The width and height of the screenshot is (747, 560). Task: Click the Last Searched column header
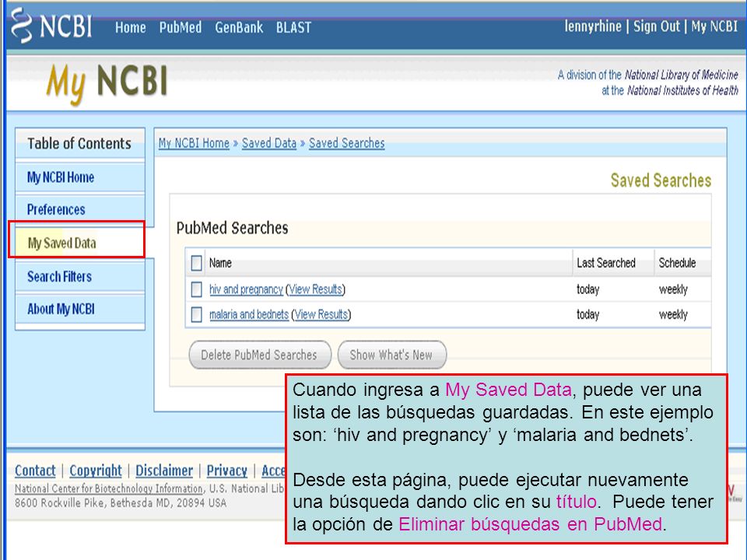(x=606, y=263)
